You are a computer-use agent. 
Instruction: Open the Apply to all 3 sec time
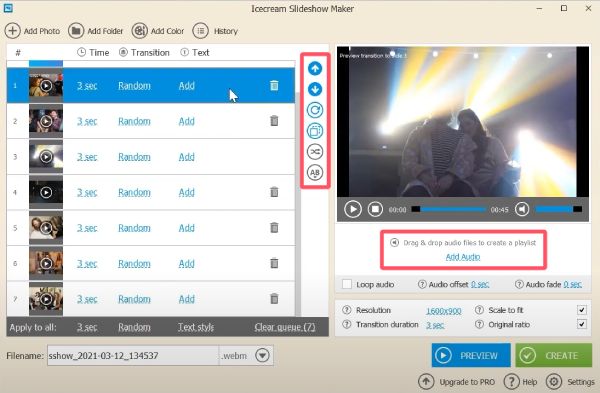click(x=87, y=327)
